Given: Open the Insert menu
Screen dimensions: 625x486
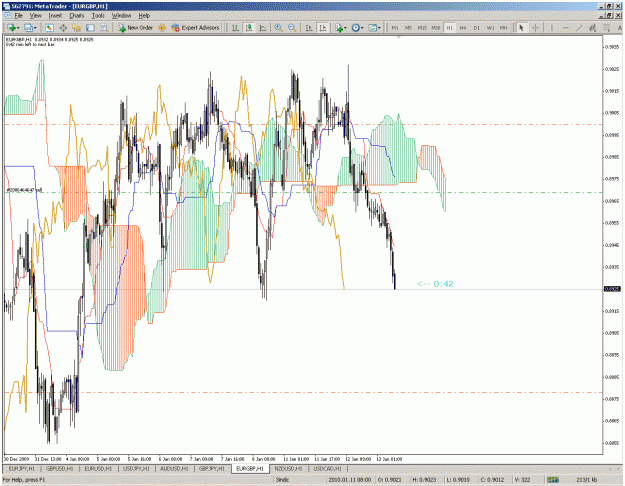Looking at the screenshot, I should [x=55, y=16].
